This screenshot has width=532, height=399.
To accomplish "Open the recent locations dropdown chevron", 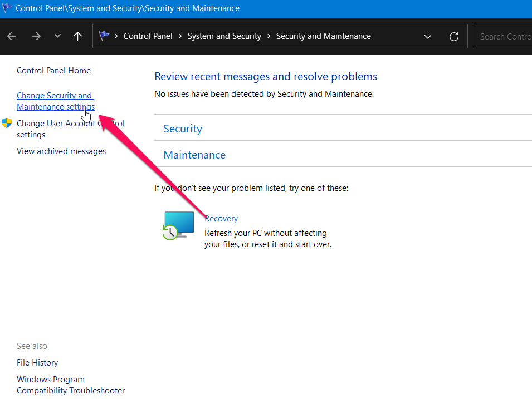I will [57, 36].
